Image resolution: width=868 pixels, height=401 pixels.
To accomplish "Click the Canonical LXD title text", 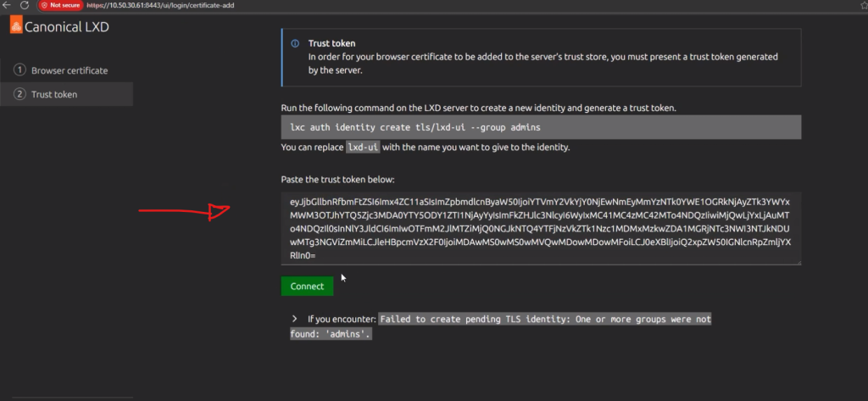I will [68, 26].
